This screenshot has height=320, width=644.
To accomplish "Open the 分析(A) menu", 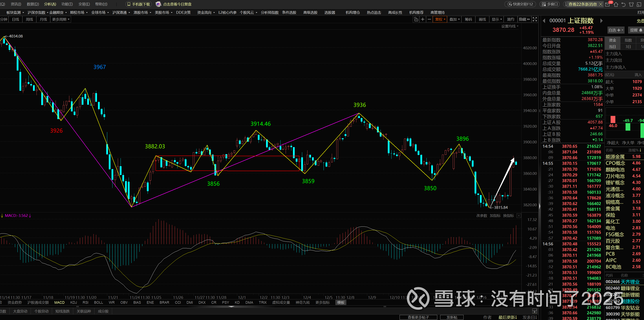I will [x=50, y=4].
